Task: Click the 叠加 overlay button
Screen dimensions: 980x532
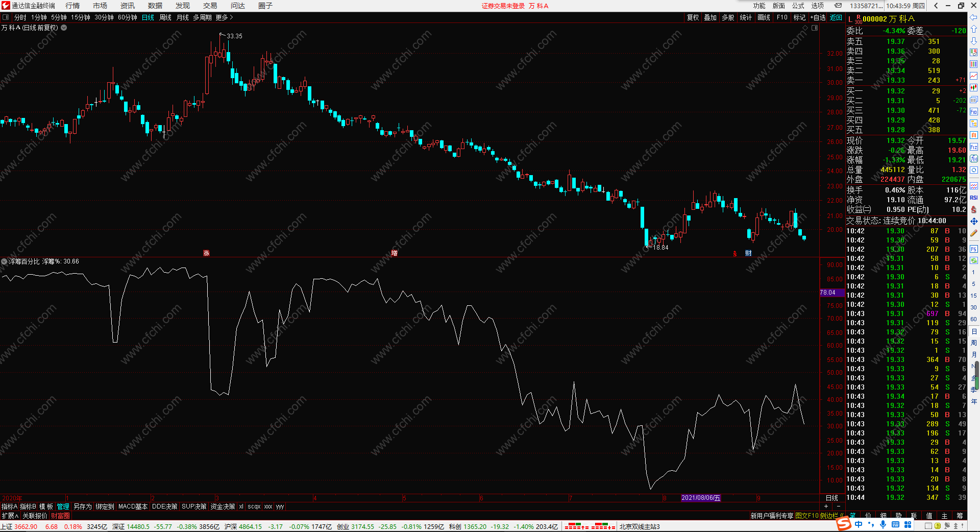Action: (710, 17)
